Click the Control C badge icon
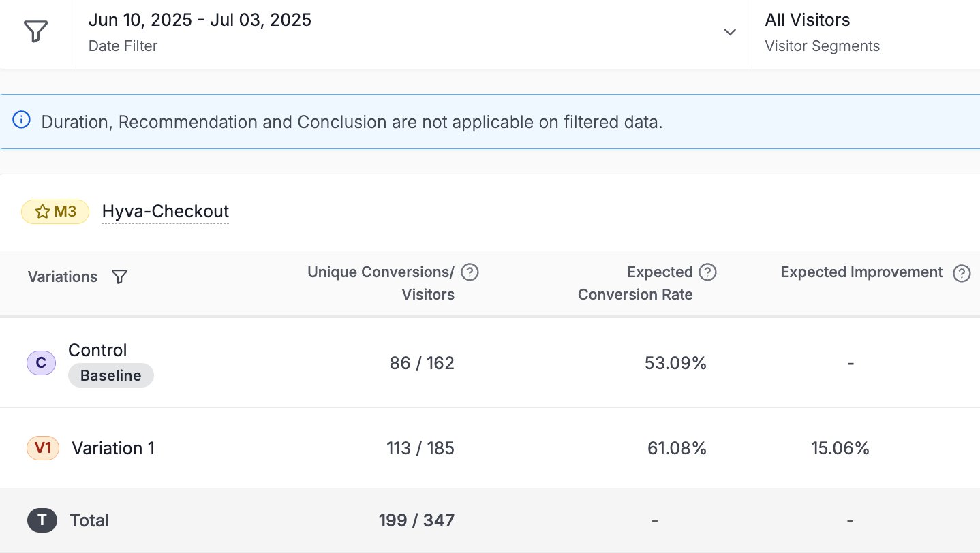 [x=41, y=363]
